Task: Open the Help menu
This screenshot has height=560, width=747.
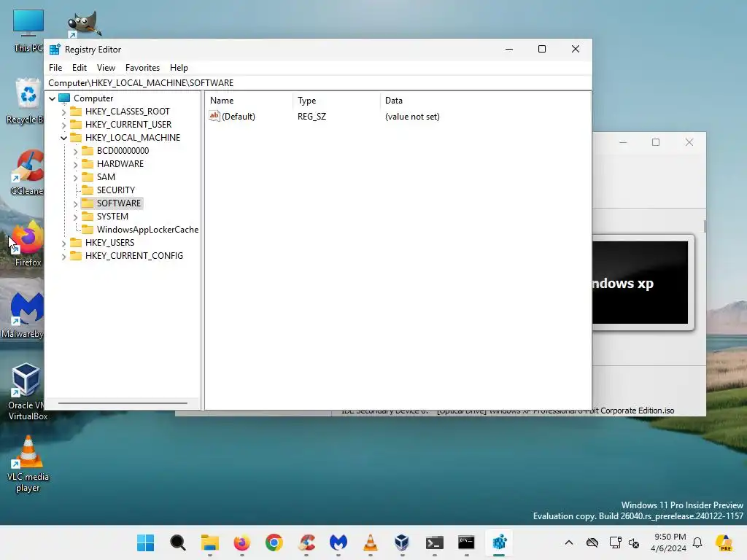Action: click(x=179, y=68)
